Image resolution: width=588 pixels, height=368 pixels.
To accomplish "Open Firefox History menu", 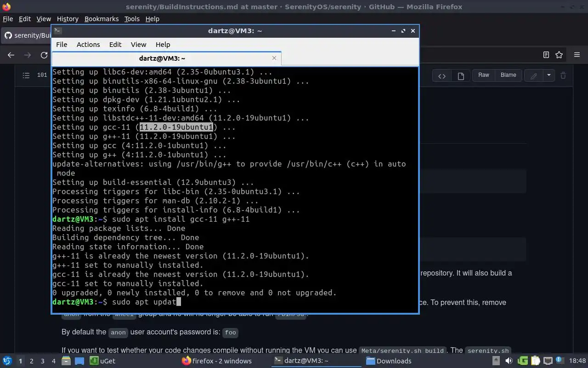I will pyautogui.click(x=68, y=19).
